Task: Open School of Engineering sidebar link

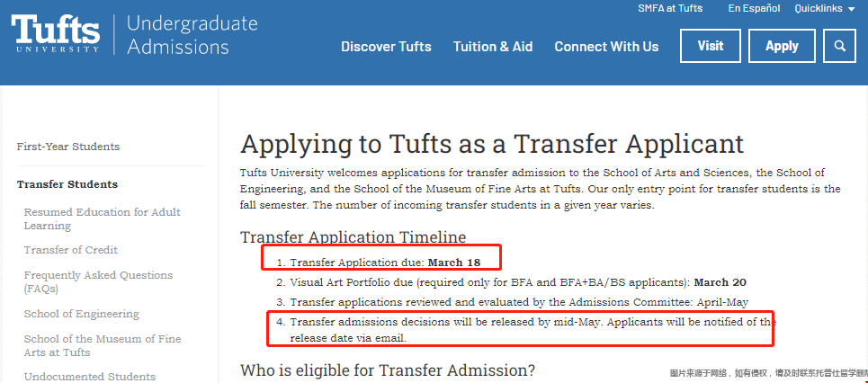Action: pyautogui.click(x=81, y=314)
